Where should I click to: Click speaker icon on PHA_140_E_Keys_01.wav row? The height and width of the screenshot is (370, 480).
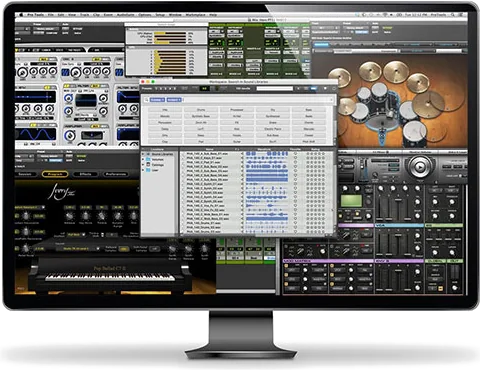(242, 158)
